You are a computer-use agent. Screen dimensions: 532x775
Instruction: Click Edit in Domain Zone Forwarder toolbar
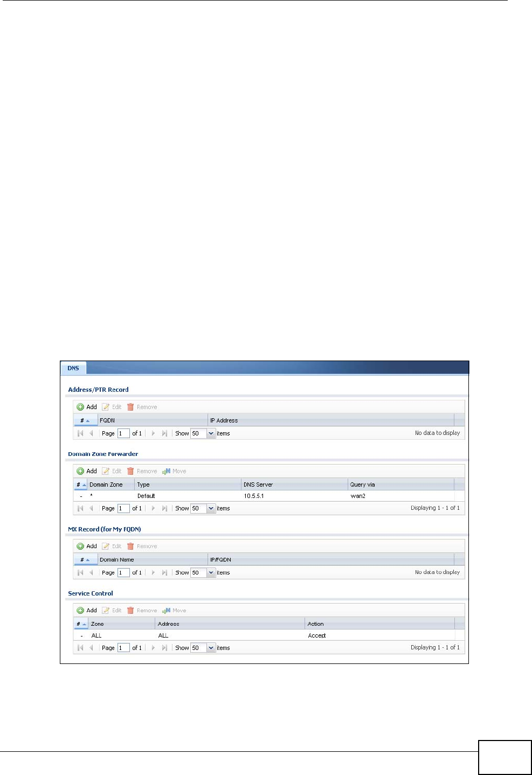pos(112,471)
